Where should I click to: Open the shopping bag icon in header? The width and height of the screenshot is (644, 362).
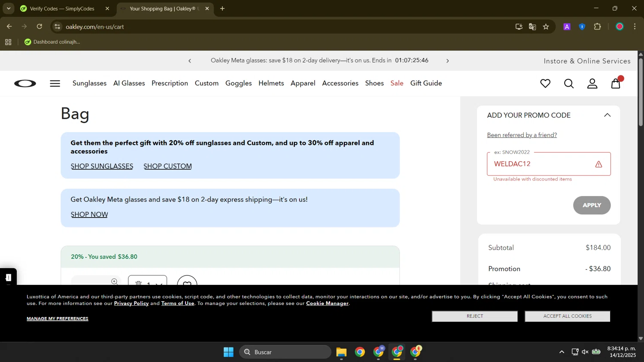(x=616, y=83)
